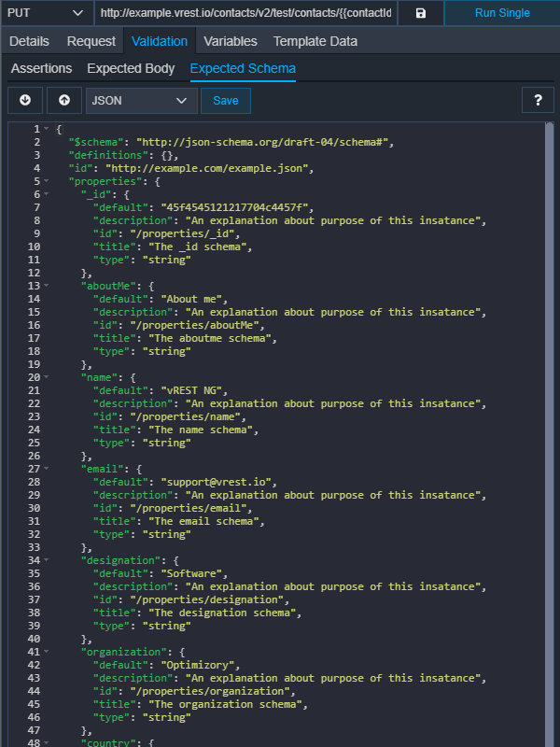Click "/properties/aboutMe" on line 16
The width and height of the screenshot is (560, 747).
[x=194, y=325]
